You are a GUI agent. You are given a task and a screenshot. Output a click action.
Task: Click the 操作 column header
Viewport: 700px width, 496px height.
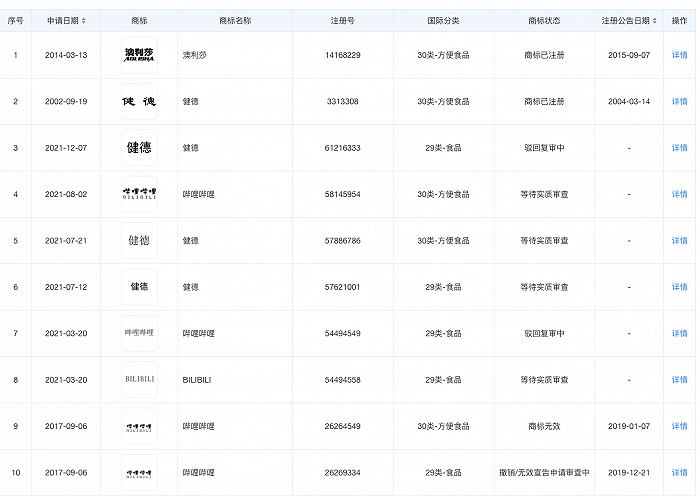click(x=679, y=21)
